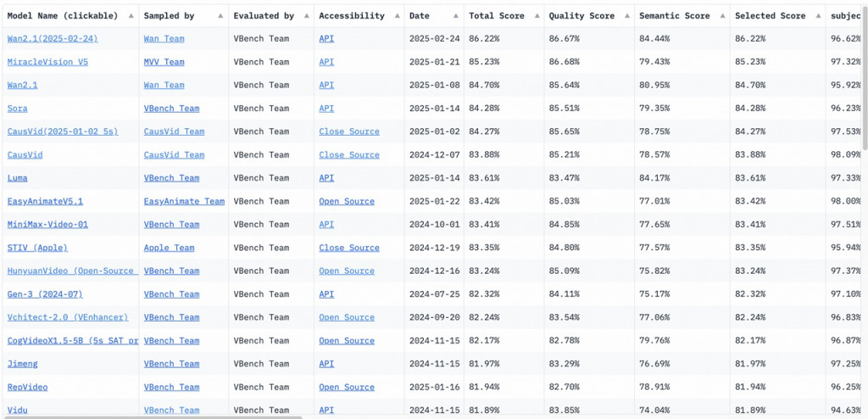Viewport: 868px width, 419px height.
Task: Sort by Total Score arrow
Action: pyautogui.click(x=536, y=16)
